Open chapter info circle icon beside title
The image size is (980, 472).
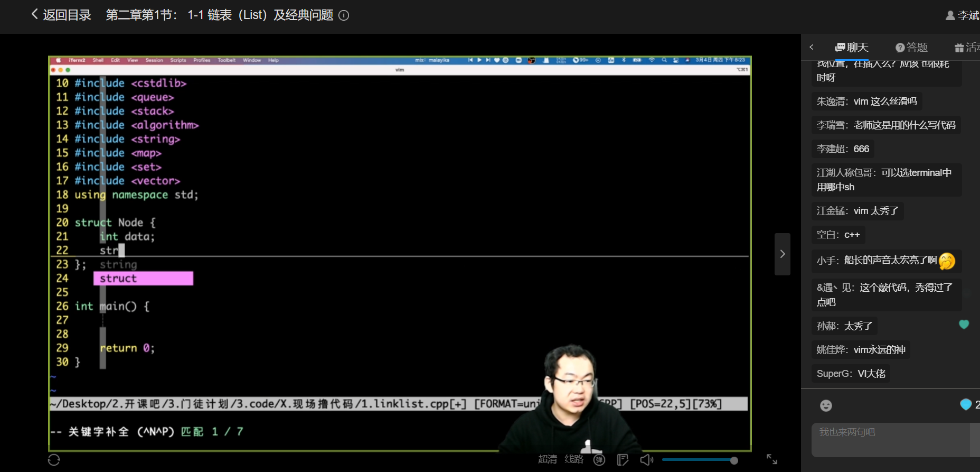click(x=344, y=15)
